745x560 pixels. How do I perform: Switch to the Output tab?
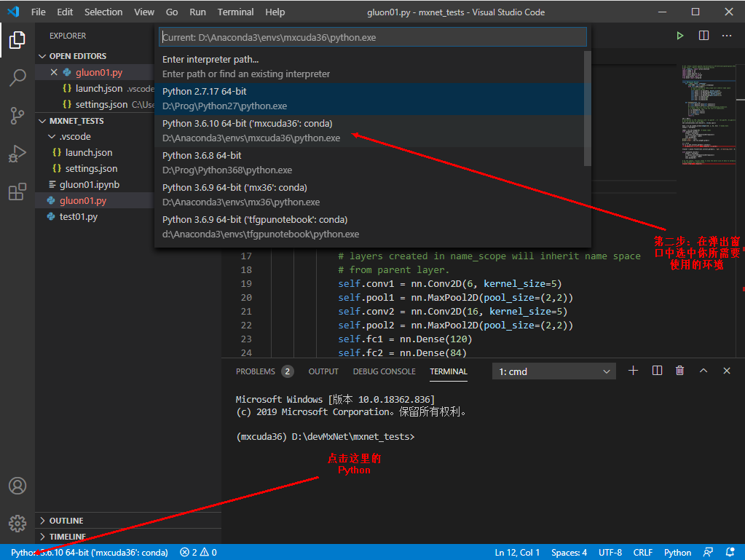[323, 371]
